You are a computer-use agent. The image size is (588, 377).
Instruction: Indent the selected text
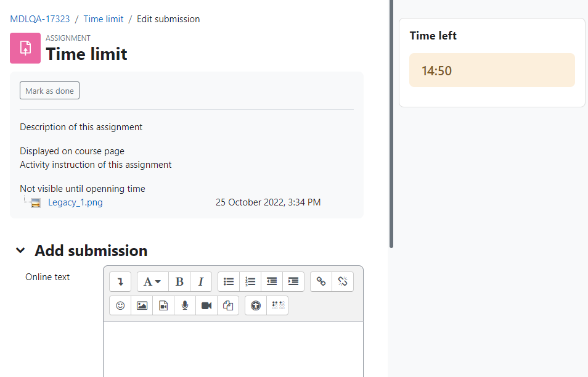(293, 281)
